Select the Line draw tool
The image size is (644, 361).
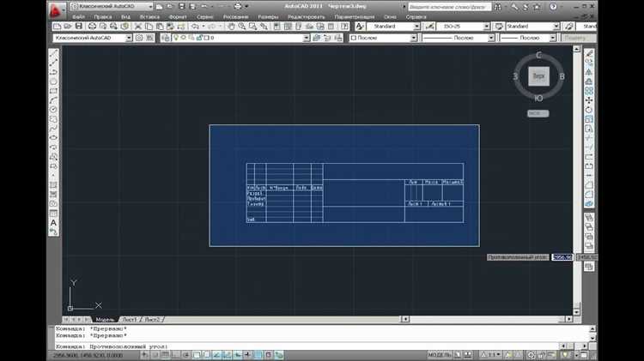tap(53, 53)
